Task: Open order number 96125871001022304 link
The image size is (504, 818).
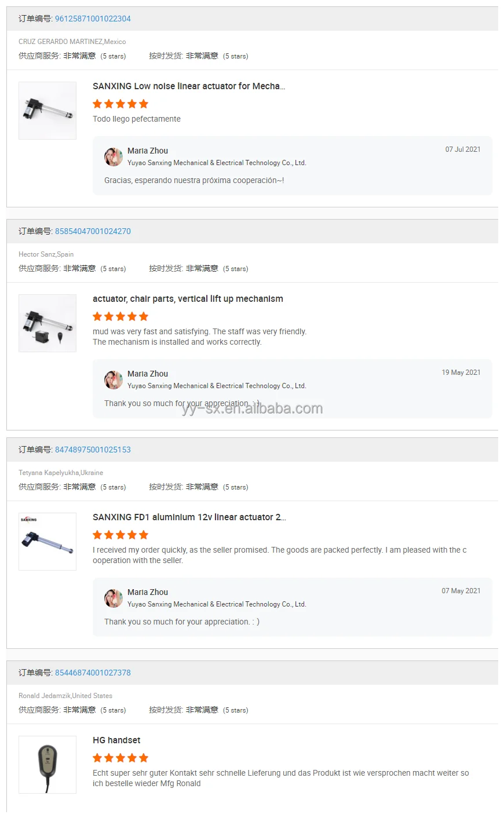Action: (x=93, y=19)
